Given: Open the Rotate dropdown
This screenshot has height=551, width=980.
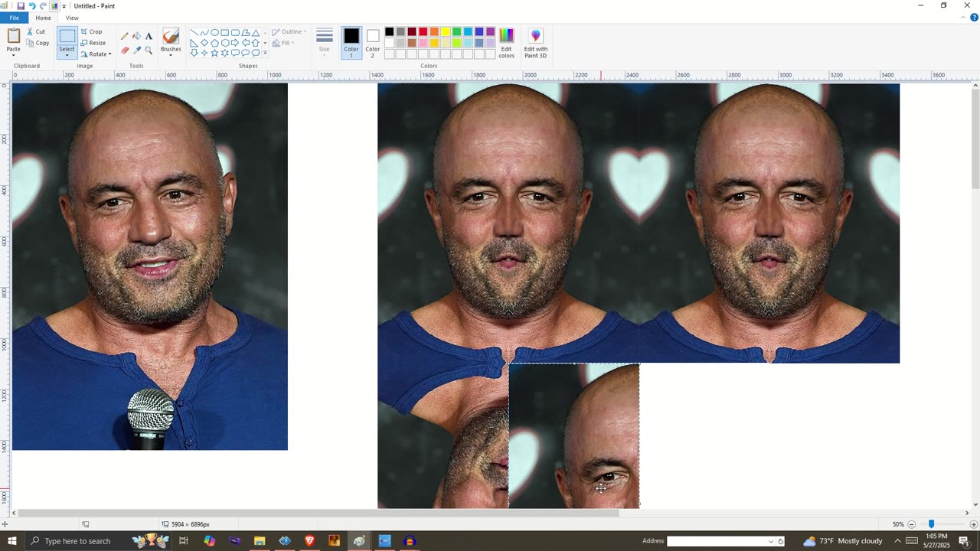Looking at the screenshot, I should tap(96, 54).
